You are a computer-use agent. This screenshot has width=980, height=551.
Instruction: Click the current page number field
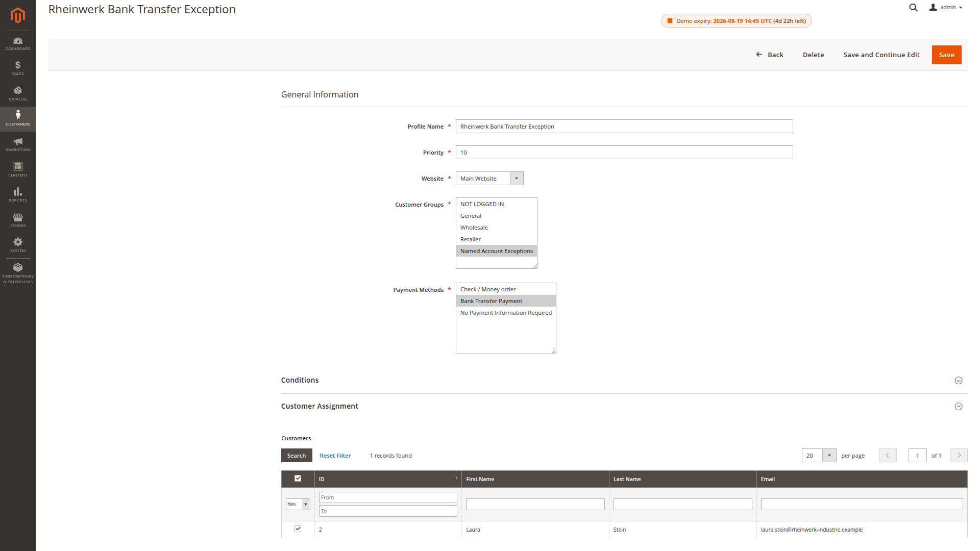coord(917,456)
